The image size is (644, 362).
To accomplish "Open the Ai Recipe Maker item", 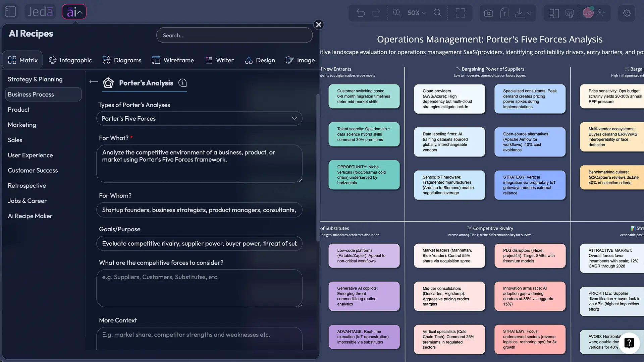I will [x=30, y=216].
